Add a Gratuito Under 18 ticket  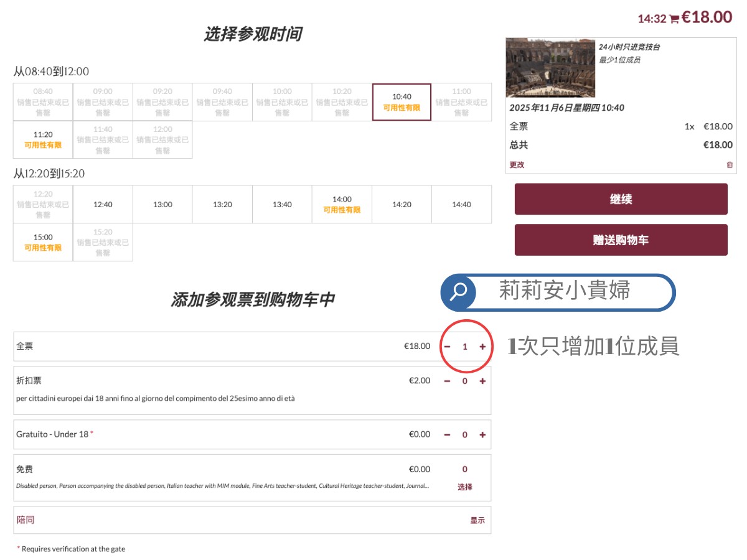point(482,435)
